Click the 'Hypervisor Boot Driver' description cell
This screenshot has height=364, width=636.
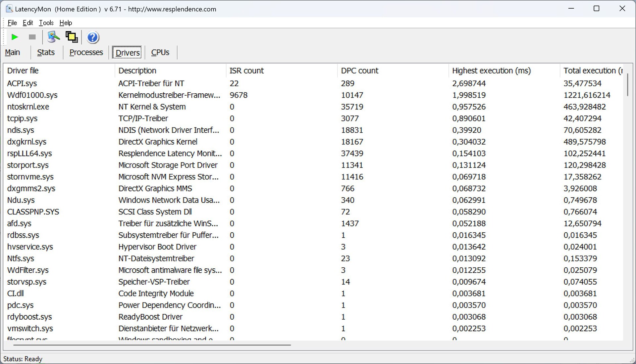click(157, 247)
